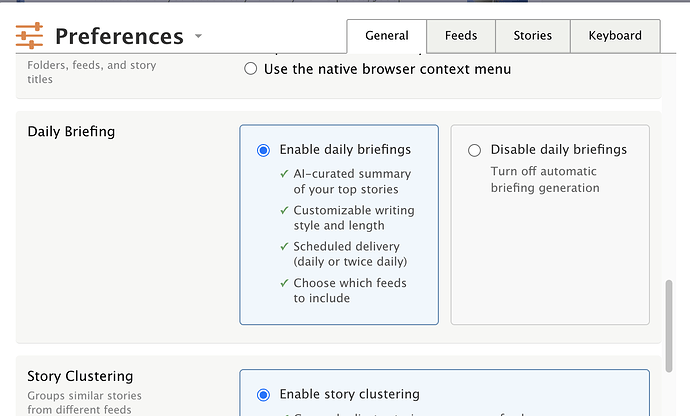The image size is (690, 416).
Task: Open the Feeds tab
Action: [460, 35]
